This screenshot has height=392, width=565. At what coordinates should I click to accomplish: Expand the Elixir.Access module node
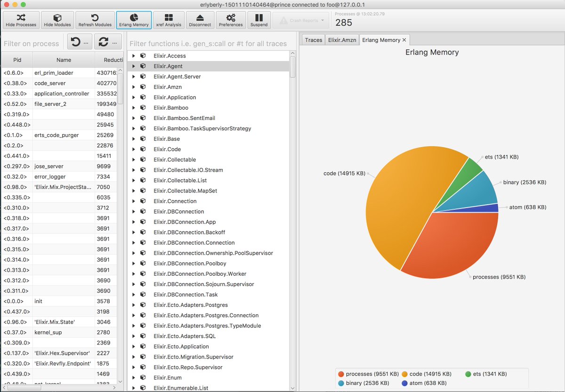tap(134, 56)
